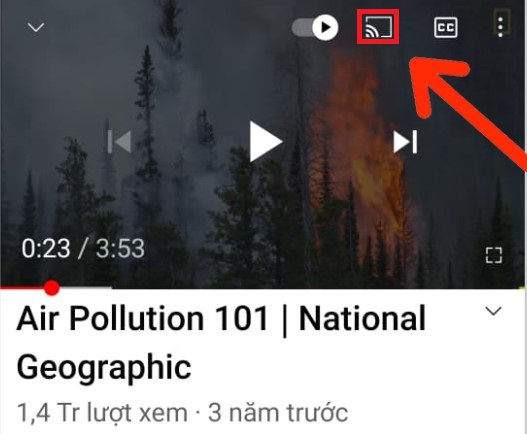Play the Air Pollution 101 video
This screenshot has width=527, height=434.
(x=266, y=142)
